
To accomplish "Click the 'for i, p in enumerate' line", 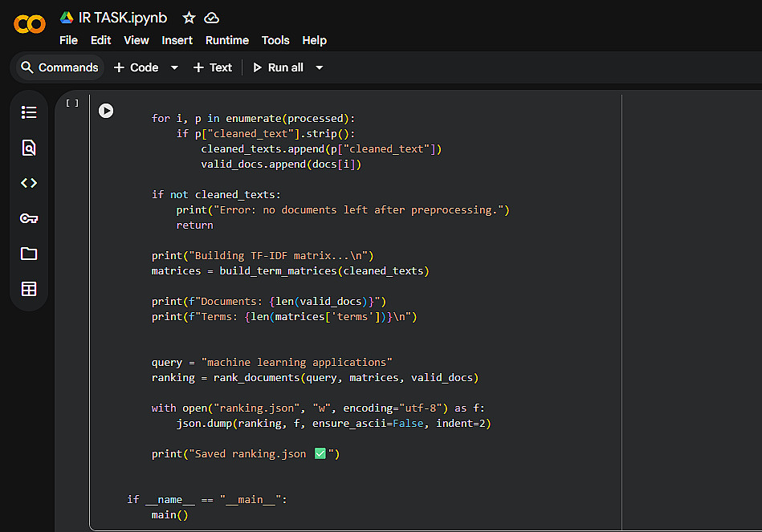I will tap(253, 119).
